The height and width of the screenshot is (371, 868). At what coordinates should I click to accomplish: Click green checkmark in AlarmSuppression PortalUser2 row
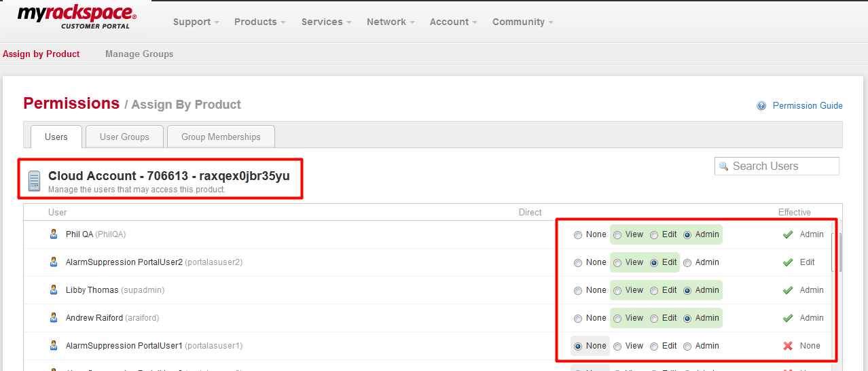pyautogui.click(x=788, y=262)
